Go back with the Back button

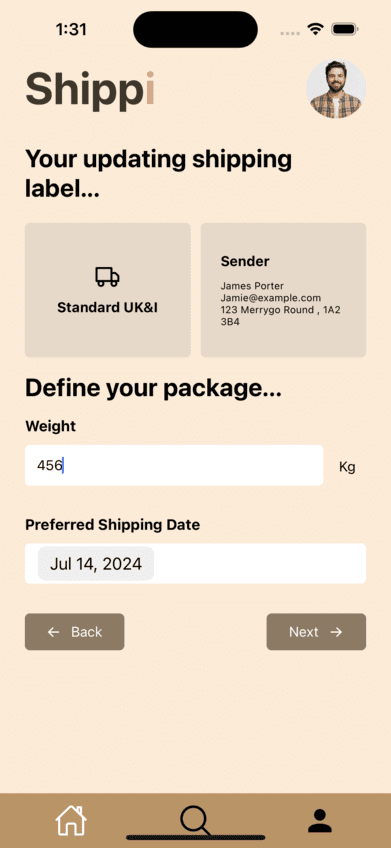pos(75,632)
